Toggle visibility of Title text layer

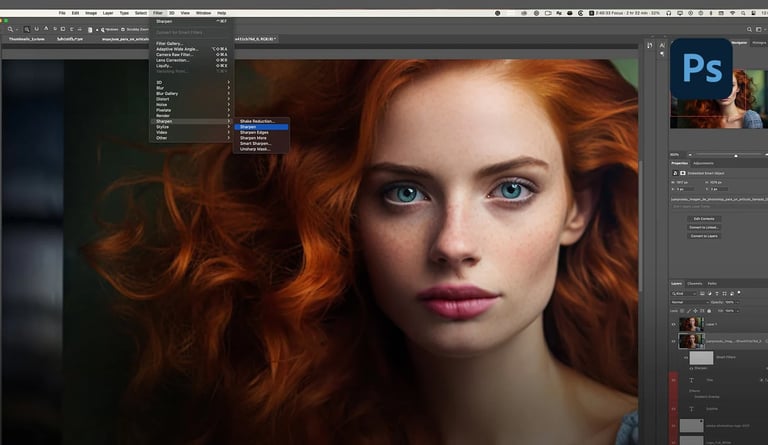click(673, 380)
